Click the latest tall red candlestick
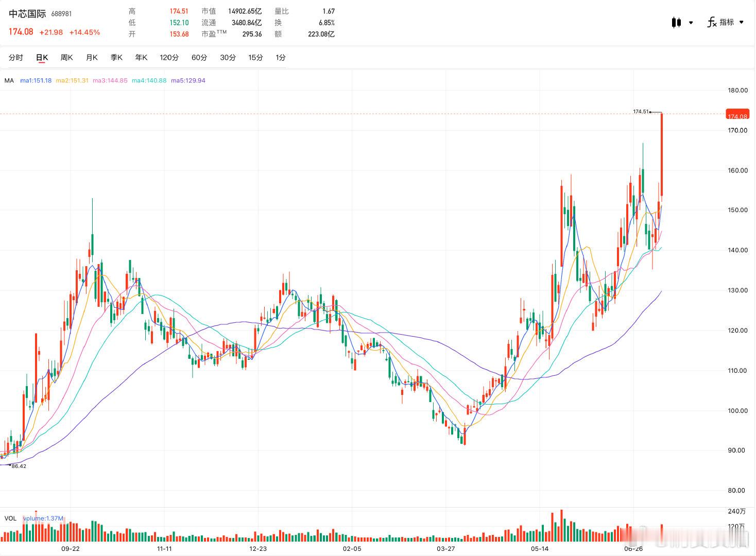This screenshot has width=756, height=556. 662,154
